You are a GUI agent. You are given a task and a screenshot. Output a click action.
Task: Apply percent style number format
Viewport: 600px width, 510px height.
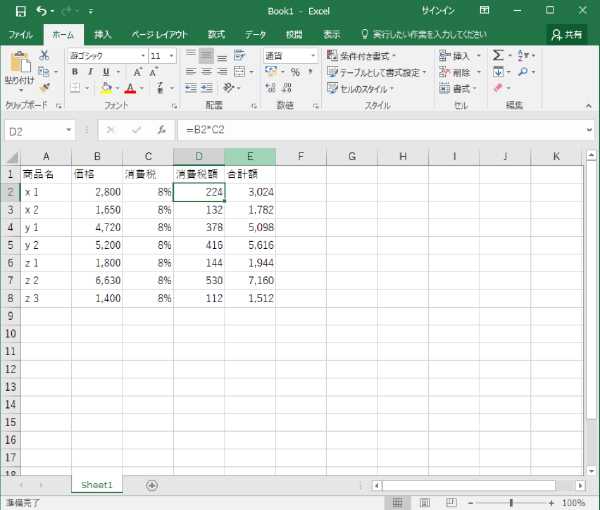[296, 72]
